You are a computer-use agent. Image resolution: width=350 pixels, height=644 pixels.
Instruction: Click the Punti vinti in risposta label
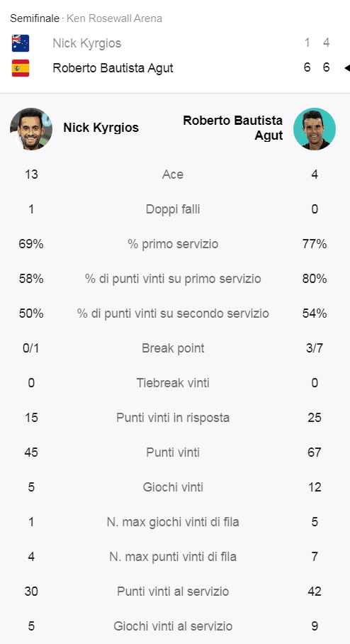tap(173, 418)
